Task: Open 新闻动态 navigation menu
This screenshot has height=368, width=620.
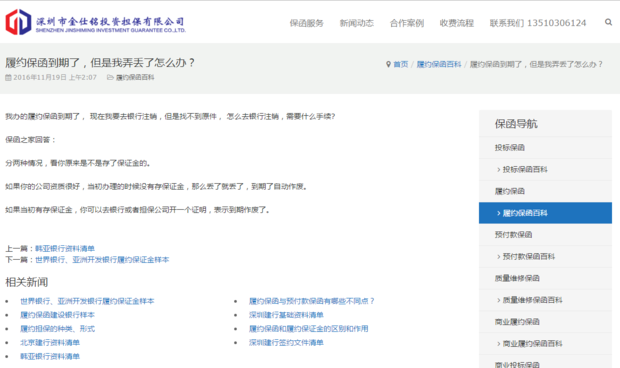Action: (357, 23)
